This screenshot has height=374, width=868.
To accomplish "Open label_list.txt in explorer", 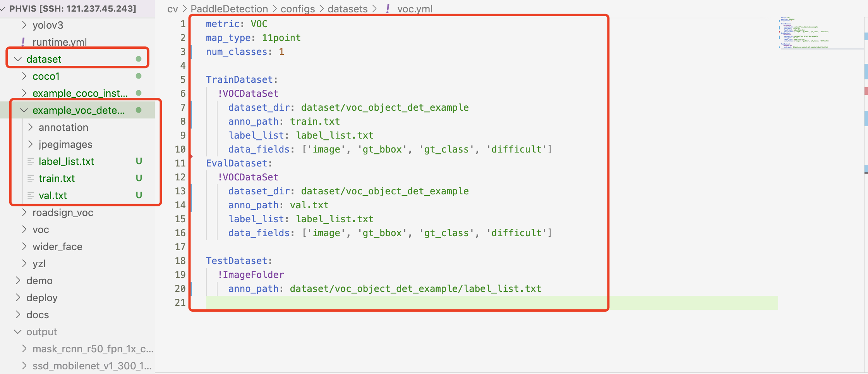I will coord(66,161).
